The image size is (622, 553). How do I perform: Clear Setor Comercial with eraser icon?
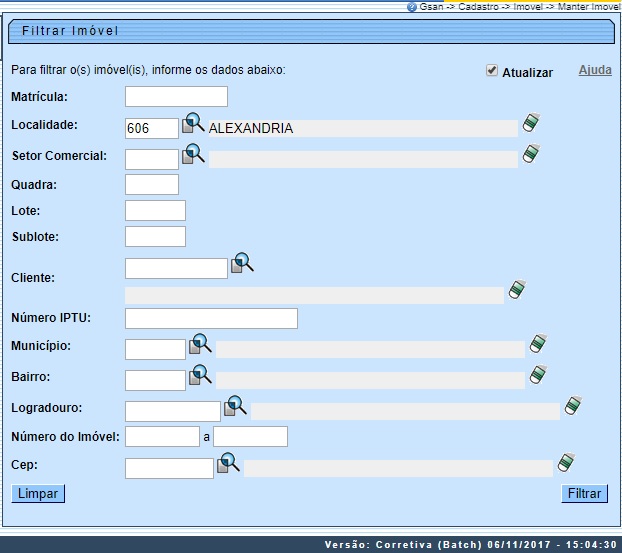531,154
